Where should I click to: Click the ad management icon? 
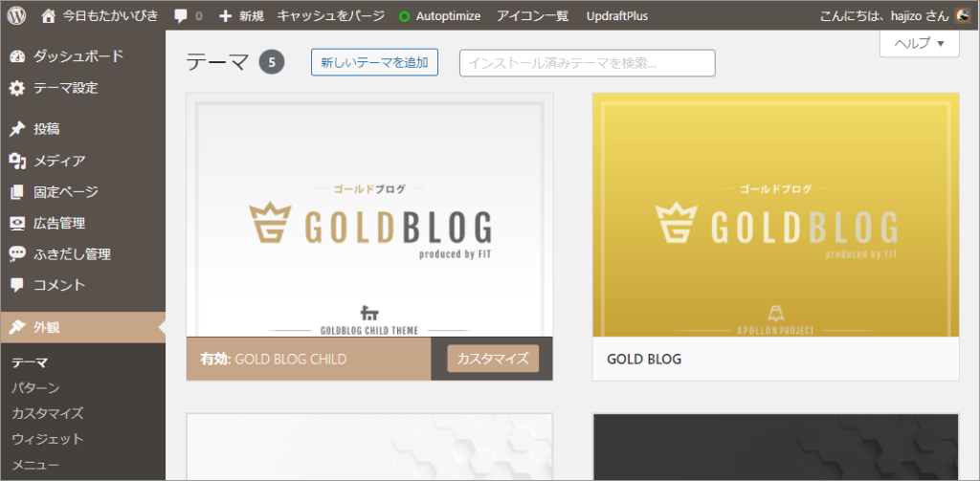pyautogui.click(x=17, y=223)
